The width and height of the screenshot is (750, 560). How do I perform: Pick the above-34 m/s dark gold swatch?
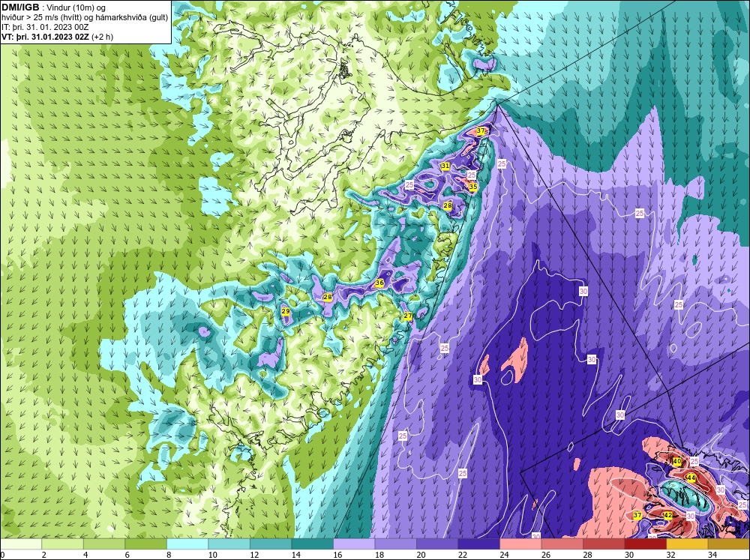pos(728,544)
